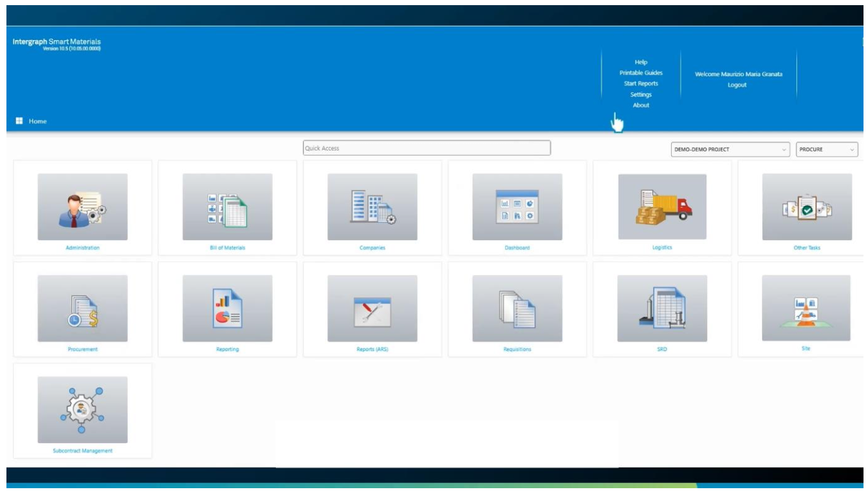Expand the DEMO-DEMO PROJECT dropdown
Screen dimensions: 868x494
pos(730,149)
